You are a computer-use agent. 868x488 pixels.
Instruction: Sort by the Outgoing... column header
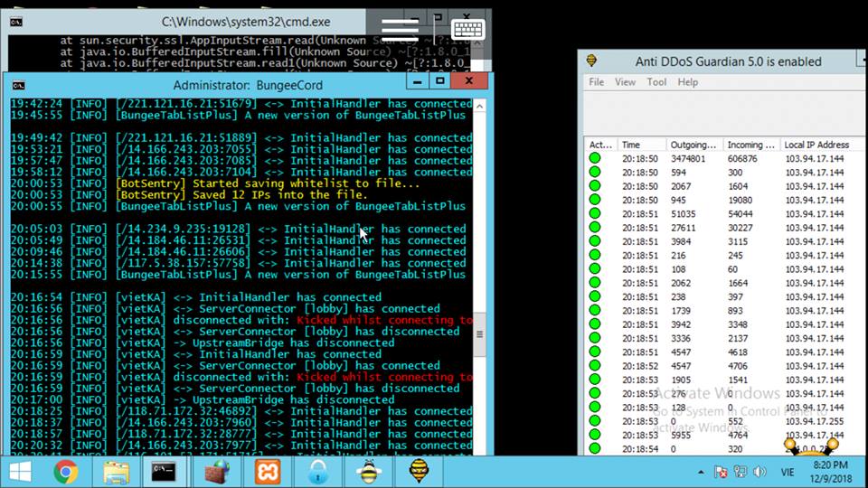click(694, 145)
